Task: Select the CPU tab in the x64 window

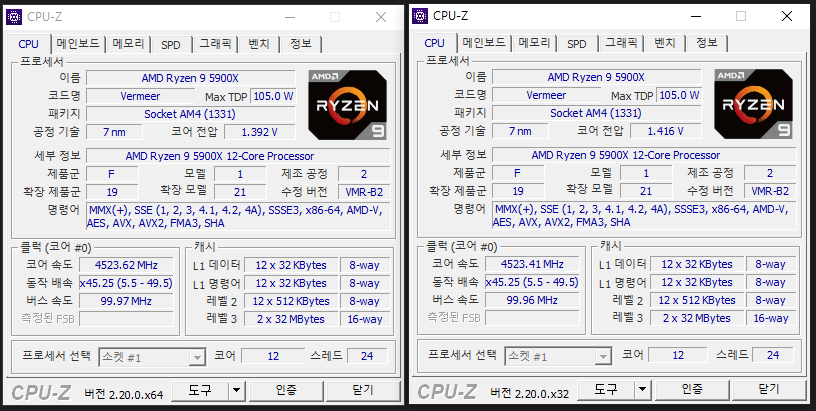Action: point(29,44)
